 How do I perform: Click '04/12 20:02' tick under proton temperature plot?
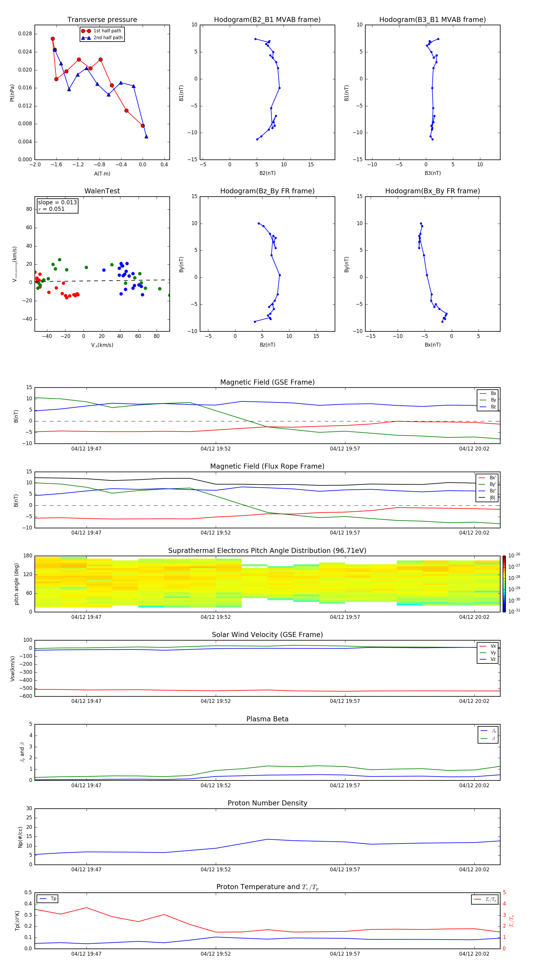pos(474,954)
